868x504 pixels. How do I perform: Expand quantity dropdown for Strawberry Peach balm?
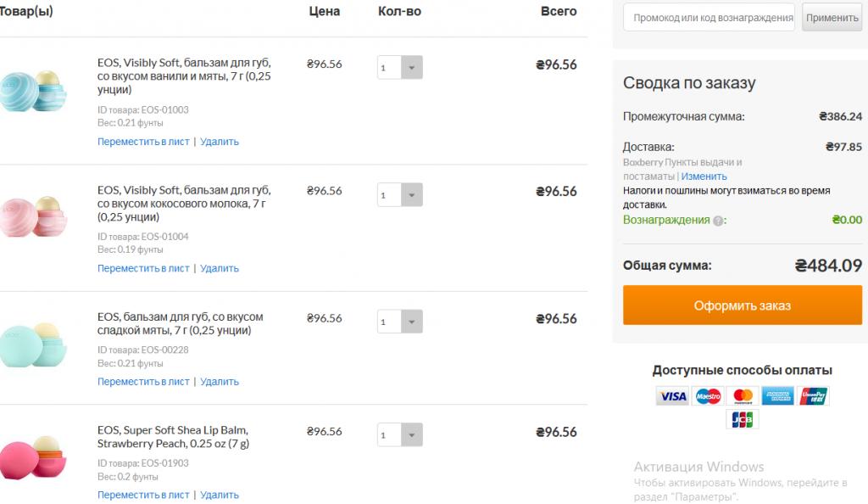point(411,434)
